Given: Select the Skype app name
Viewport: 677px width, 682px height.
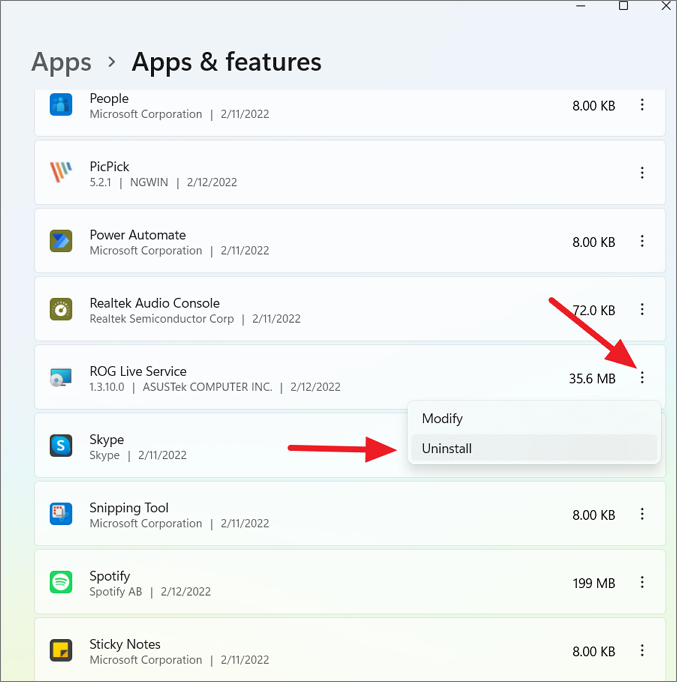Looking at the screenshot, I should click(107, 440).
